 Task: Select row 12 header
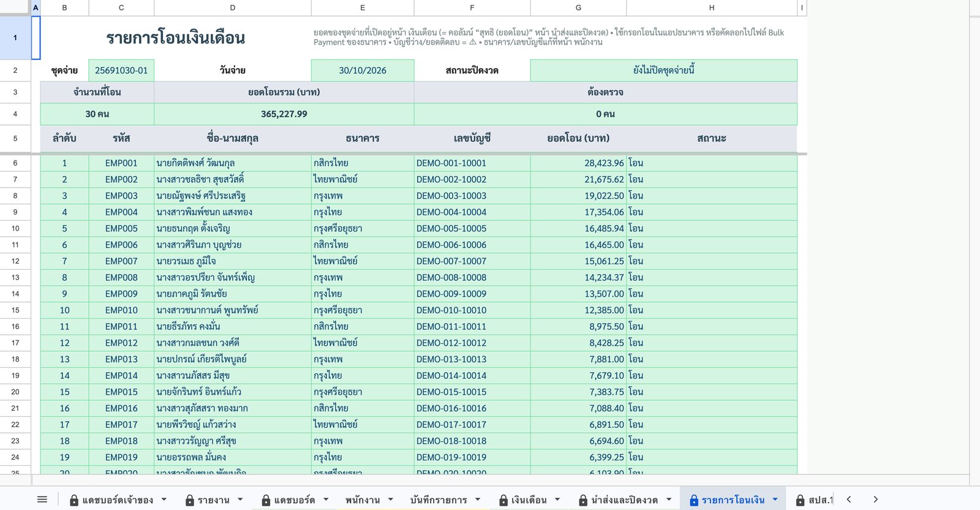tap(15, 261)
